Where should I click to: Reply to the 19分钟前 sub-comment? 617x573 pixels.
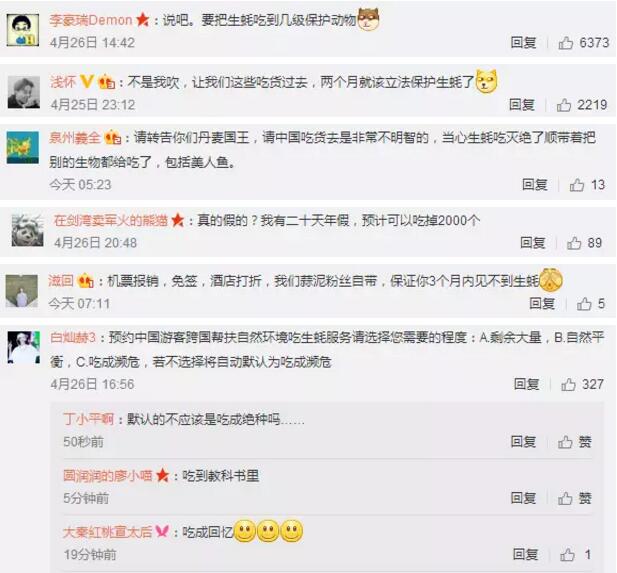(525, 555)
